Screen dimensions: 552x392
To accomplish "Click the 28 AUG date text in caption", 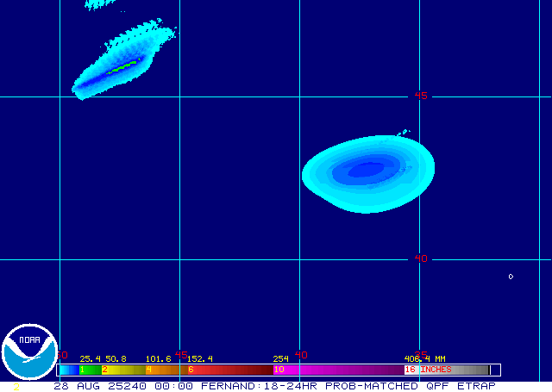I will 72,386.
